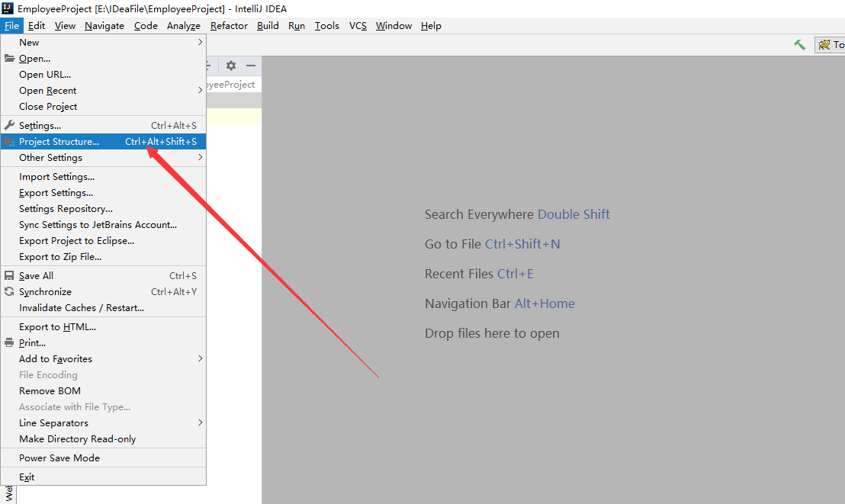This screenshot has width=845, height=504.
Task: Choose New from the File menu
Action: (x=104, y=42)
